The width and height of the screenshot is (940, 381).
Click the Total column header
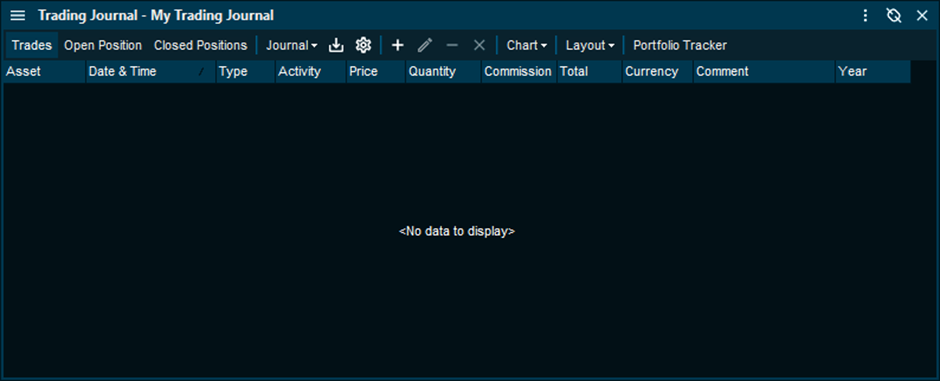tap(590, 72)
